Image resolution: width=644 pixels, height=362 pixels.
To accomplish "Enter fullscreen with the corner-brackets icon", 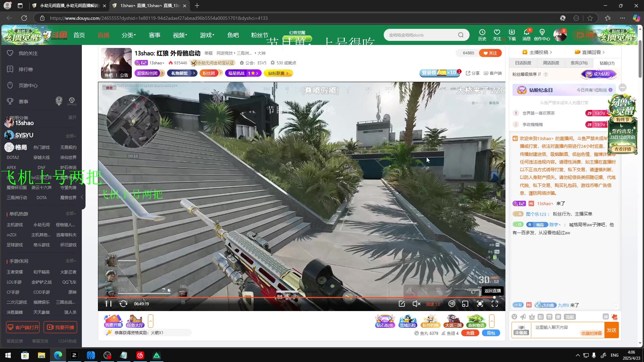I will (x=495, y=304).
